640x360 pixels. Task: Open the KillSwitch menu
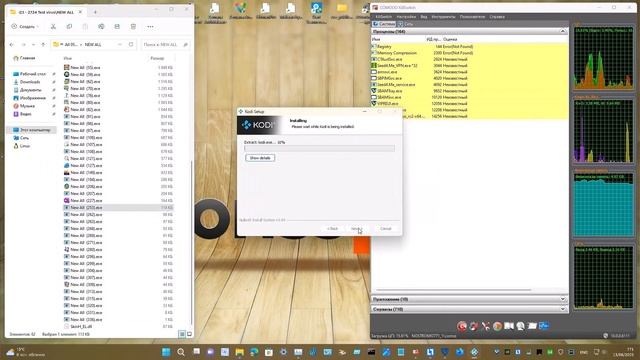point(383,17)
